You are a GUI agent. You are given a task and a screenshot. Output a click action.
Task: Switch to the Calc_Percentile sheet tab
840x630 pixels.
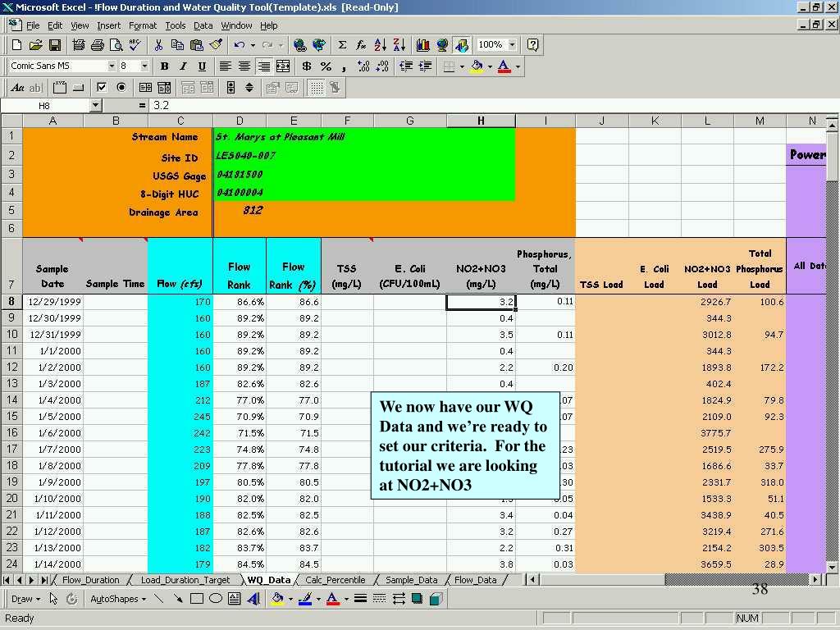[336, 580]
